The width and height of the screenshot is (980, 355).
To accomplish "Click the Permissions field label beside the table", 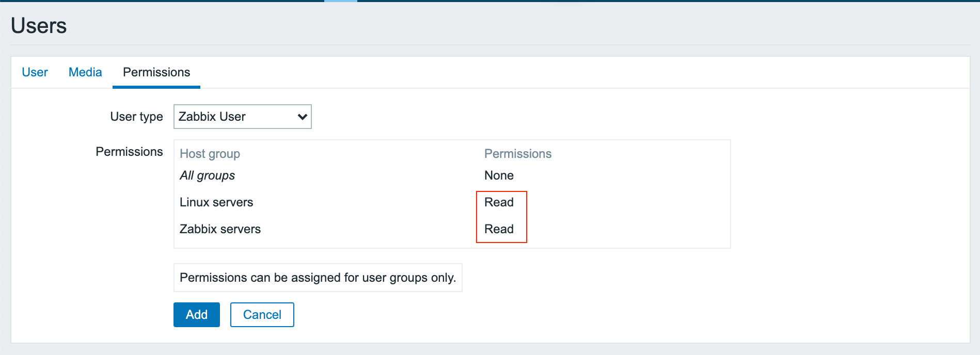I will coord(129,152).
